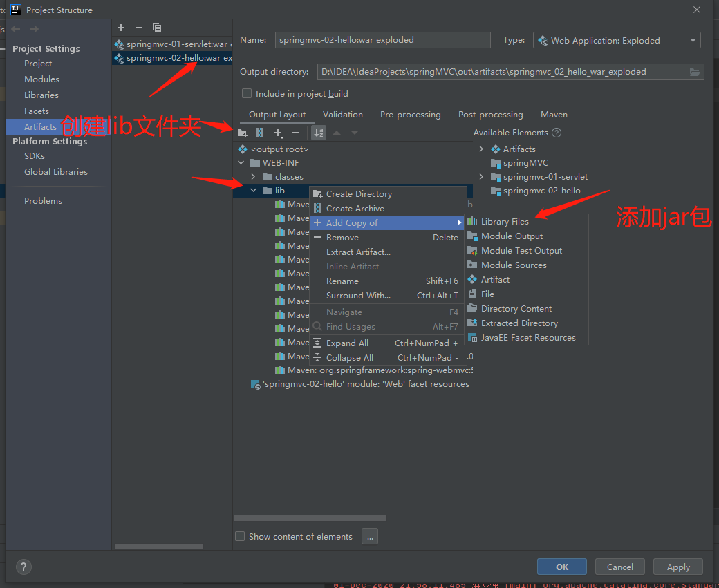
Task: Click the move up arrow icon
Action: click(337, 133)
